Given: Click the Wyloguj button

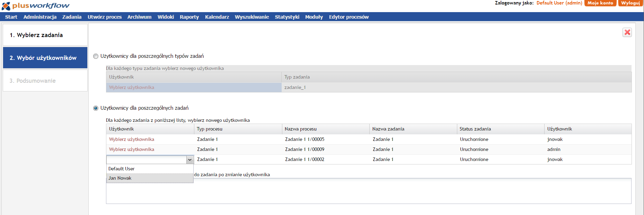Looking at the screenshot, I should pyautogui.click(x=630, y=3).
